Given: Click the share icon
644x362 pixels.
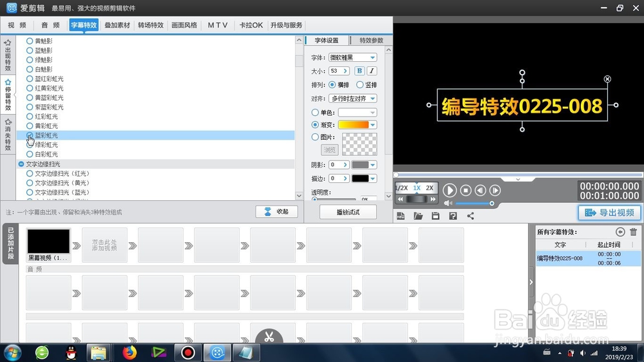Looking at the screenshot, I should point(471,216).
